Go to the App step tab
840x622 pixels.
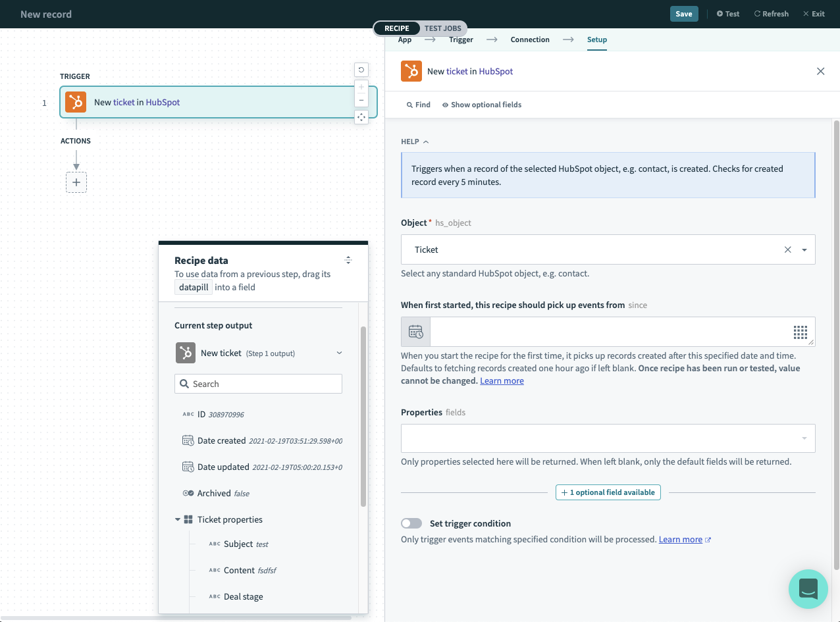click(405, 39)
